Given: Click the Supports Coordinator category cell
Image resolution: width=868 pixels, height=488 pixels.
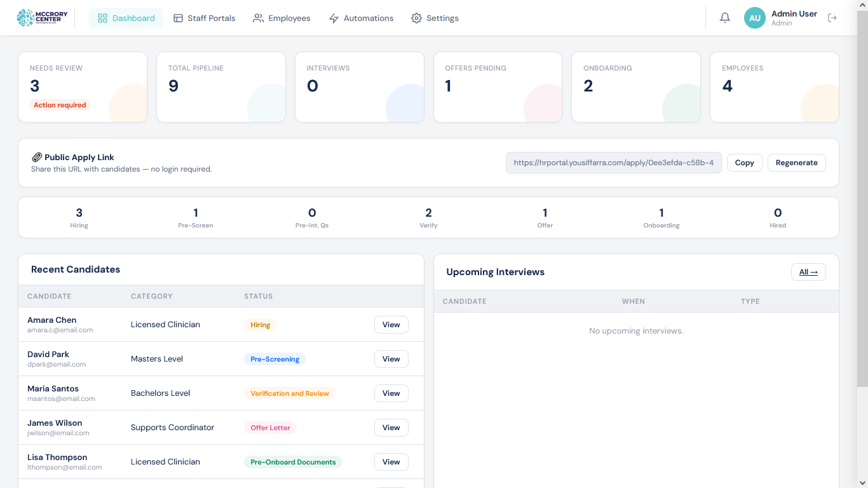Looking at the screenshot, I should coord(172,428).
